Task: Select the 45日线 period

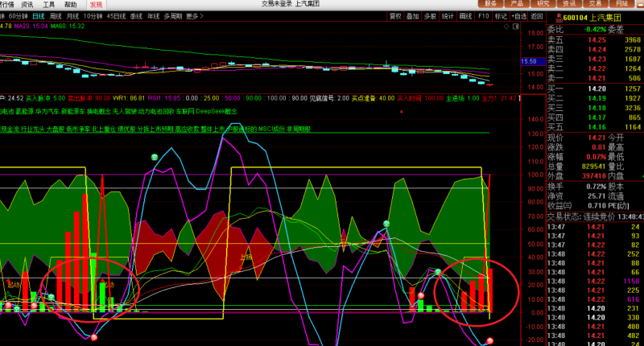Action: (116, 16)
